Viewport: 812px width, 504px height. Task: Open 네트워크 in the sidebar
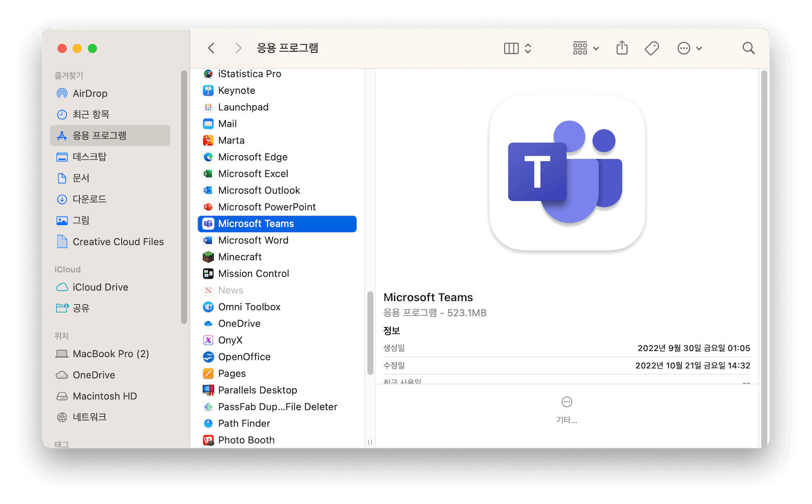(x=110, y=417)
